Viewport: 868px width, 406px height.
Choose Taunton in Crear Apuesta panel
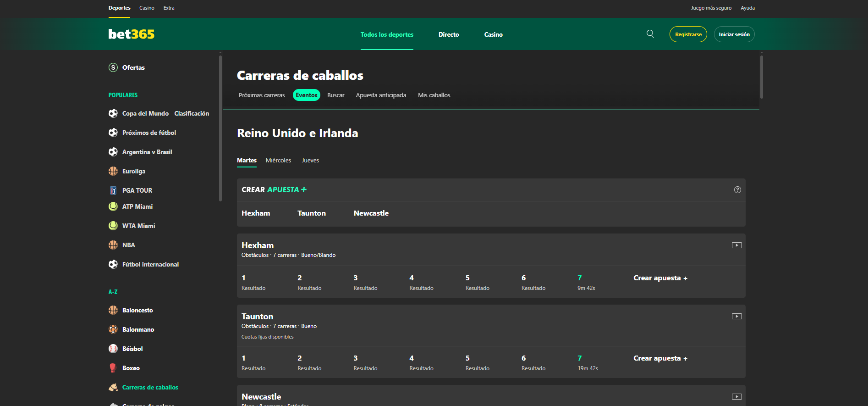tap(312, 213)
